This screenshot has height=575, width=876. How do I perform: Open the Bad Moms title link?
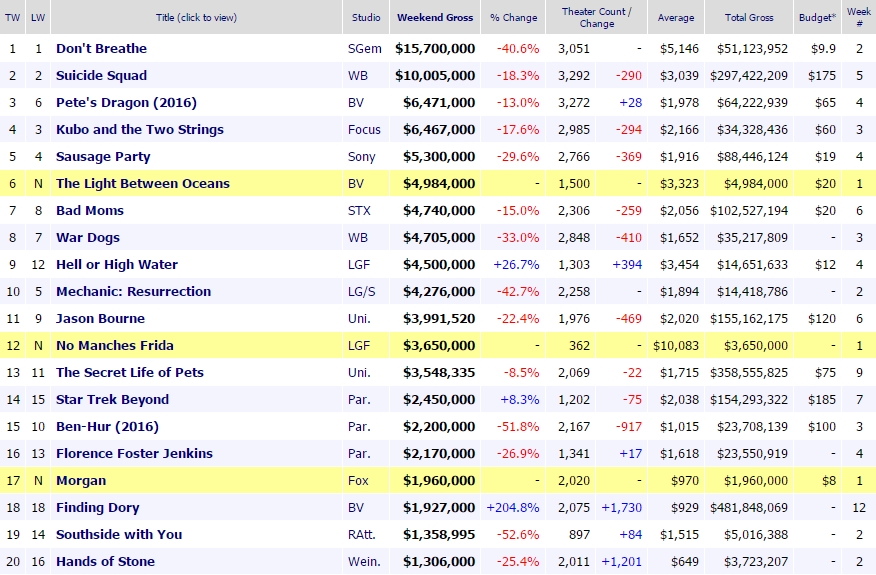(x=89, y=211)
